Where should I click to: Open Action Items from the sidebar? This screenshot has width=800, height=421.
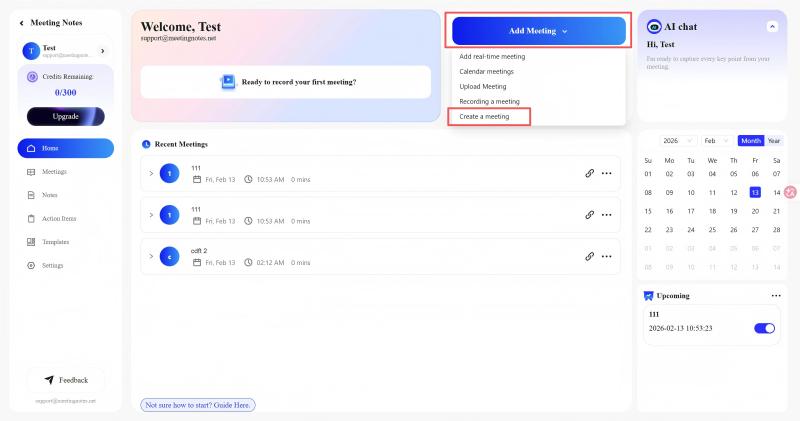tap(58, 218)
